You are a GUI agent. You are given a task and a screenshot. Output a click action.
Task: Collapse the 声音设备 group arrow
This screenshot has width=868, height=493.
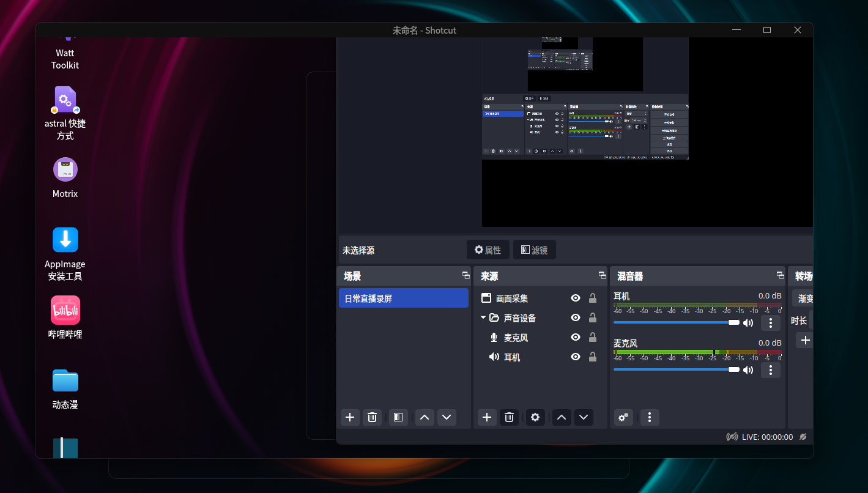point(483,317)
